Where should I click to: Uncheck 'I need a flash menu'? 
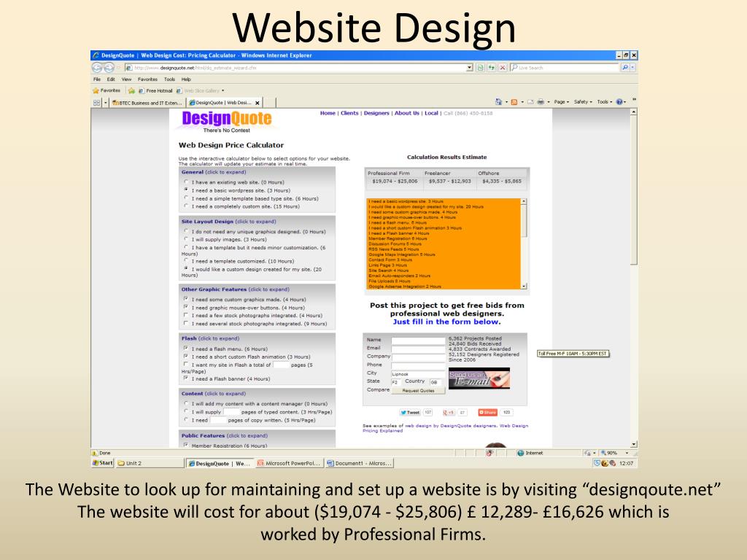click(186, 349)
